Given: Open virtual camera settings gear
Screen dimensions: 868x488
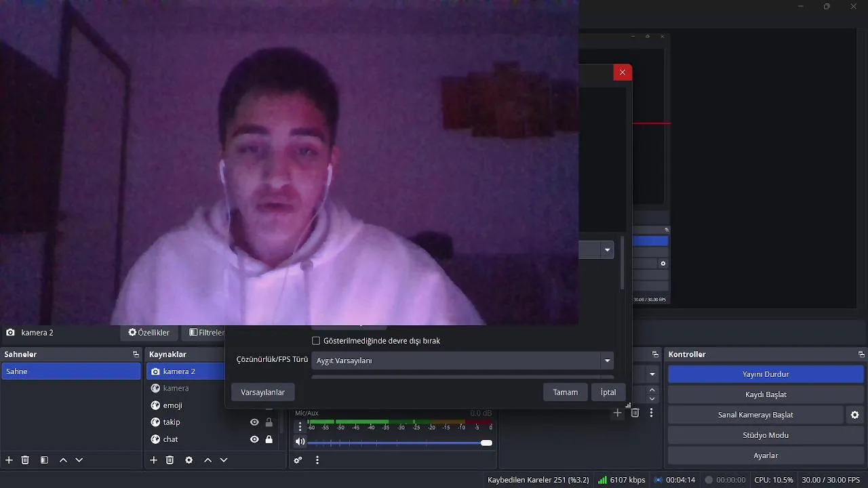Looking at the screenshot, I should 855,415.
